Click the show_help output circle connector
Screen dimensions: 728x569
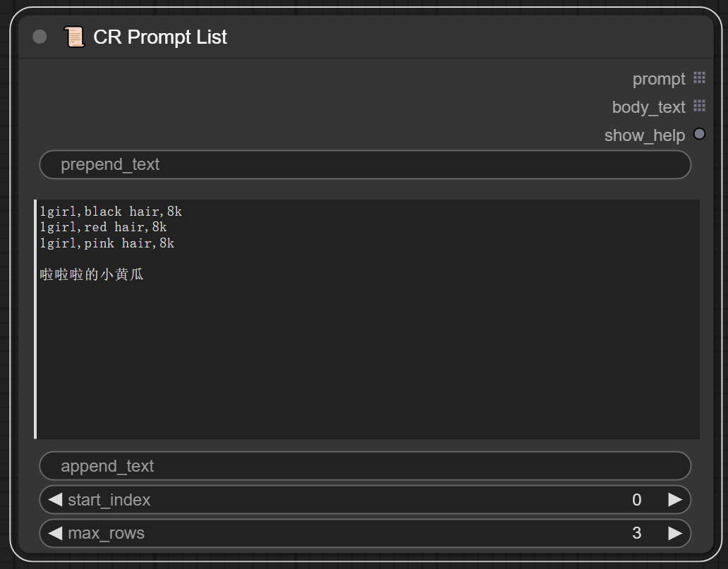point(698,134)
